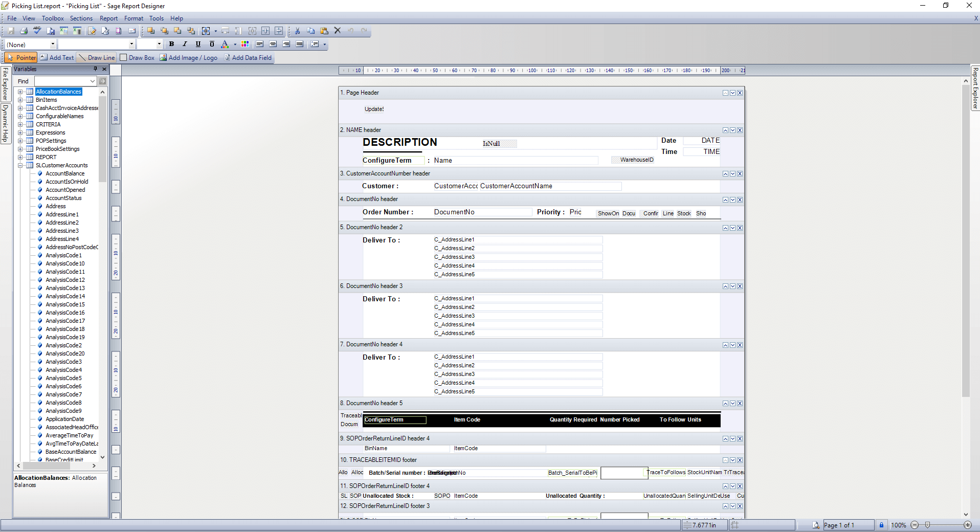Click the Add Data Field button
Viewport: 980px width, 532px height.
248,57
